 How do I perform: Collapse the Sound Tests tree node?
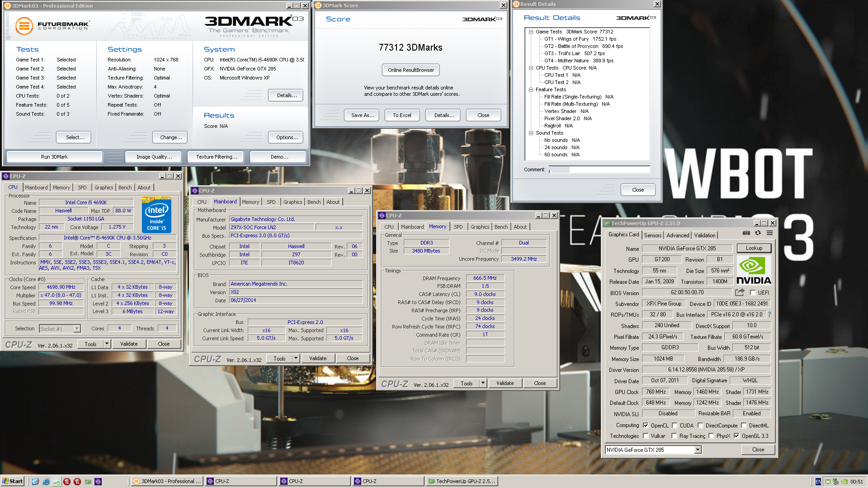(x=531, y=133)
